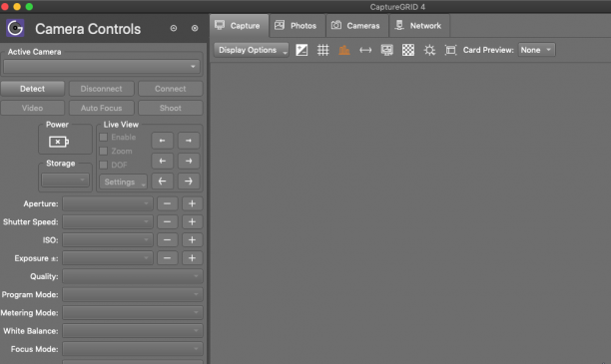Click the Shoot button
The height and width of the screenshot is (364, 611).
click(171, 108)
